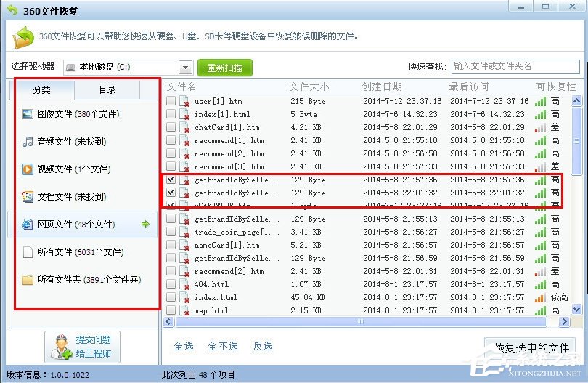Click vertical scrollbar down arrow
588x383 pixels.
[577, 310]
